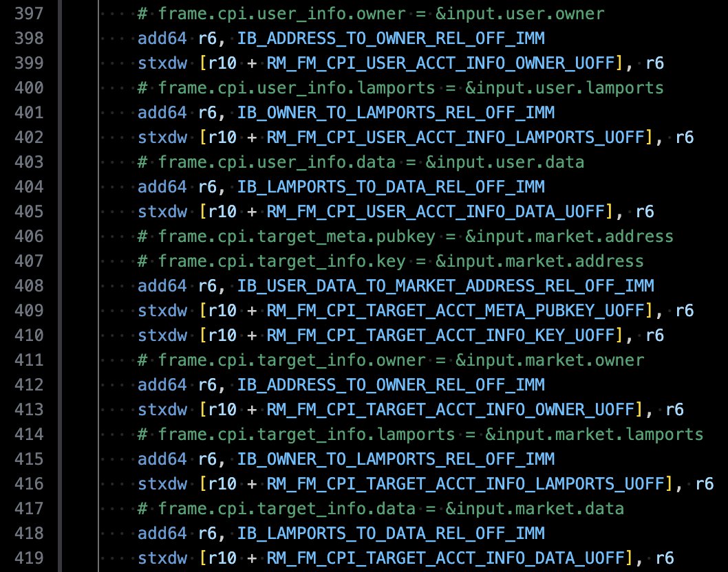Viewport: 728px width, 572px height.
Task: Click RM_FM_CPI_TARGET_ACCT_INFO_LAMPORTS_UOFF constant
Action: point(466,484)
